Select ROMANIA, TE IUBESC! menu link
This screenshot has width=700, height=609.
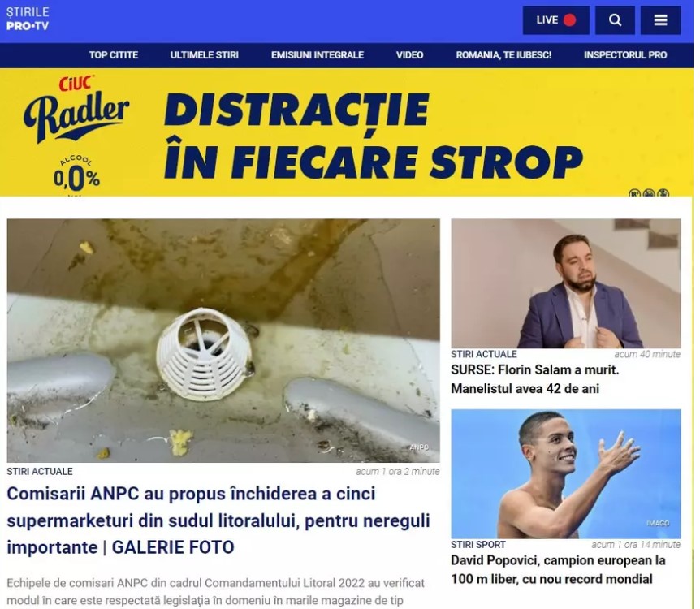pos(503,55)
